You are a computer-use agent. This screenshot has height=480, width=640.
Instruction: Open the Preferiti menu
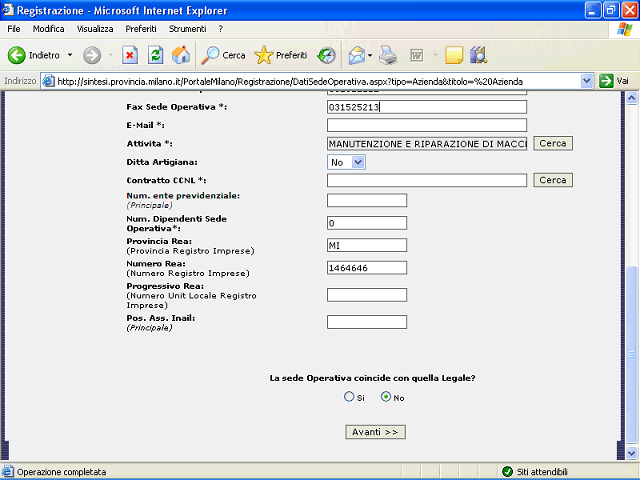(141, 29)
